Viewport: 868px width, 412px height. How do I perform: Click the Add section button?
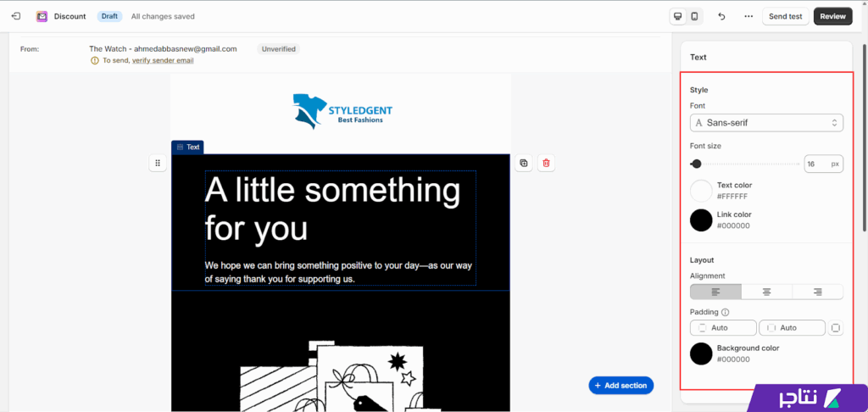(621, 386)
